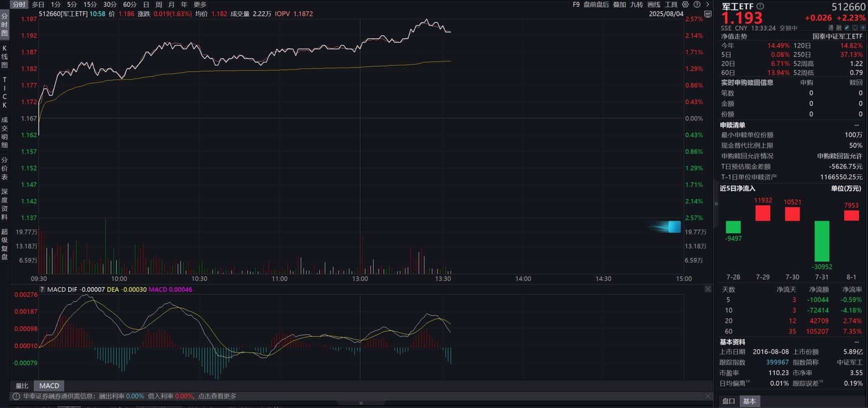The width and height of the screenshot is (868, 408).
Task: Click the plus icon at the top right corner
Action: point(863,28)
